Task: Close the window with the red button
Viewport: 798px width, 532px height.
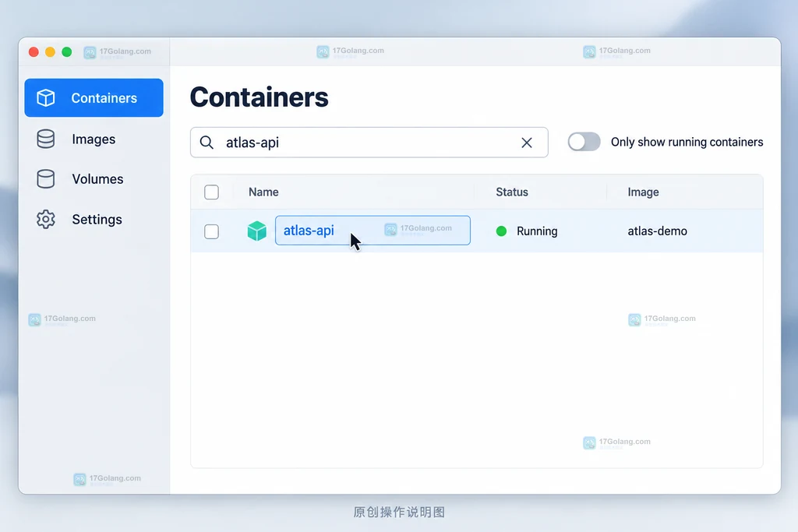Action: coord(34,52)
